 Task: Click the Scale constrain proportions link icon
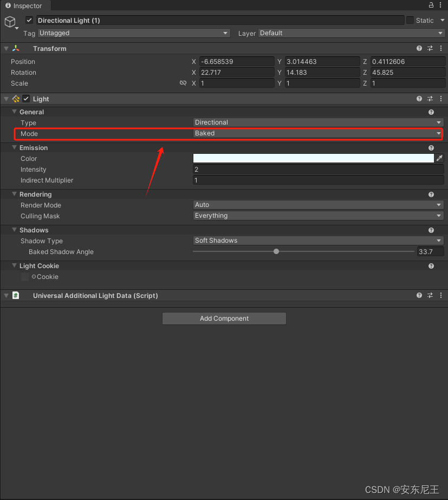184,83
